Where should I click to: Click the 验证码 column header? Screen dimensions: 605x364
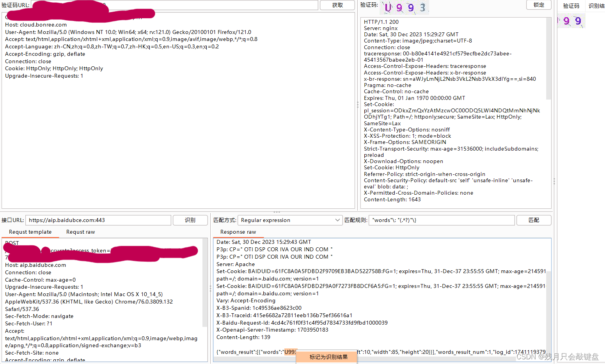(x=571, y=6)
